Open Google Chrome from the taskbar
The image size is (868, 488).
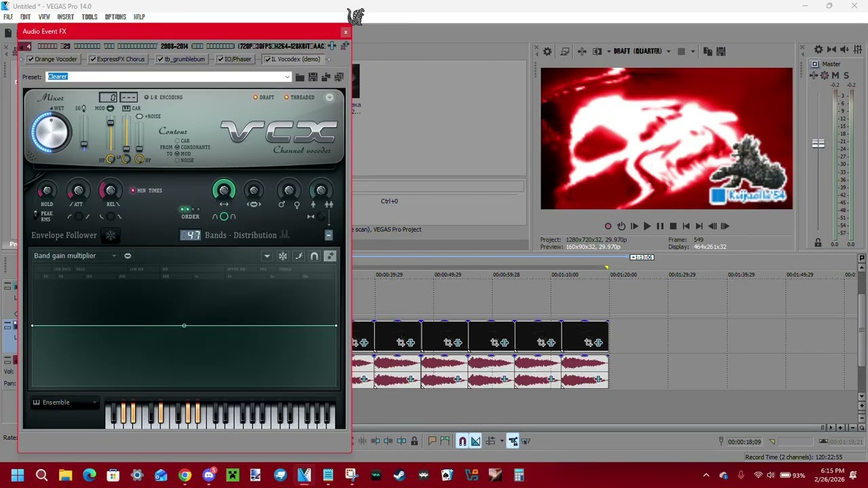(x=184, y=475)
